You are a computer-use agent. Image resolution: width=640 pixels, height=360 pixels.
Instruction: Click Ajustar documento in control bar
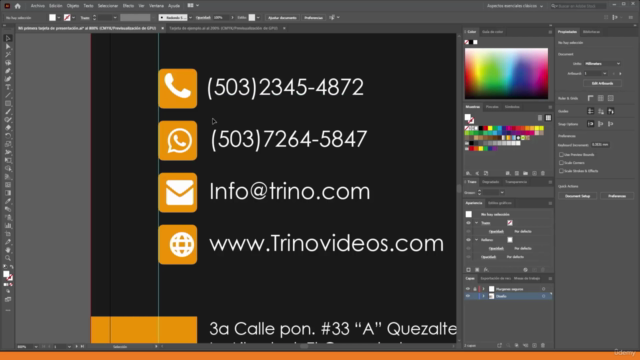click(x=282, y=18)
